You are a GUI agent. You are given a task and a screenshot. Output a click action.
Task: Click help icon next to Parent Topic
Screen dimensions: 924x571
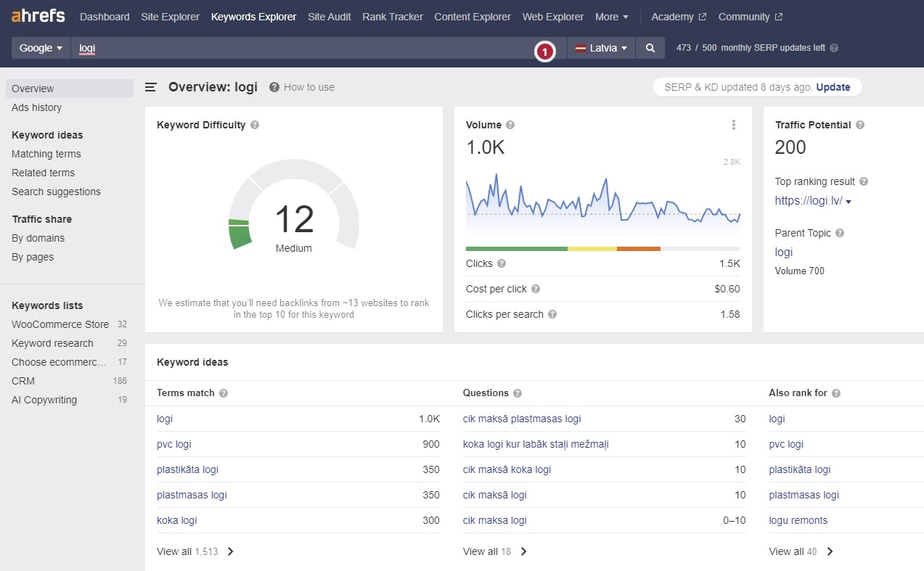(840, 233)
